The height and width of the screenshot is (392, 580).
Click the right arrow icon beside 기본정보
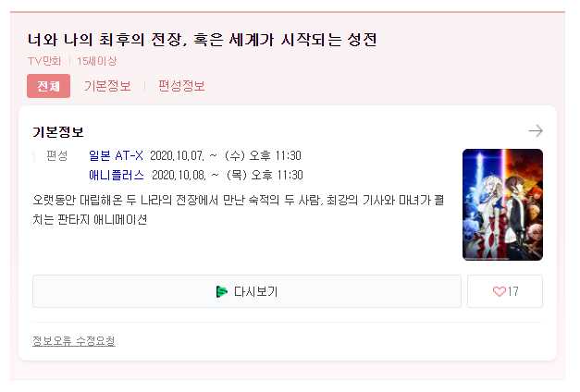536,131
